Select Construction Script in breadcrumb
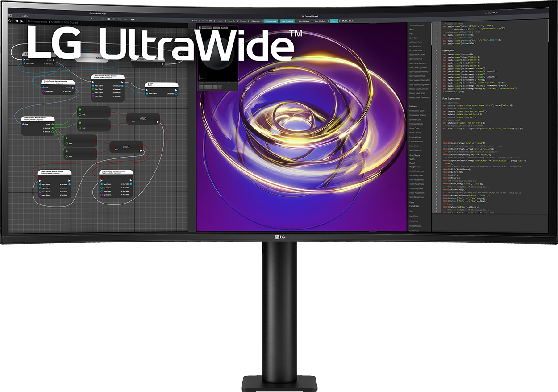Viewport: 558px width, 392px height. (65, 22)
